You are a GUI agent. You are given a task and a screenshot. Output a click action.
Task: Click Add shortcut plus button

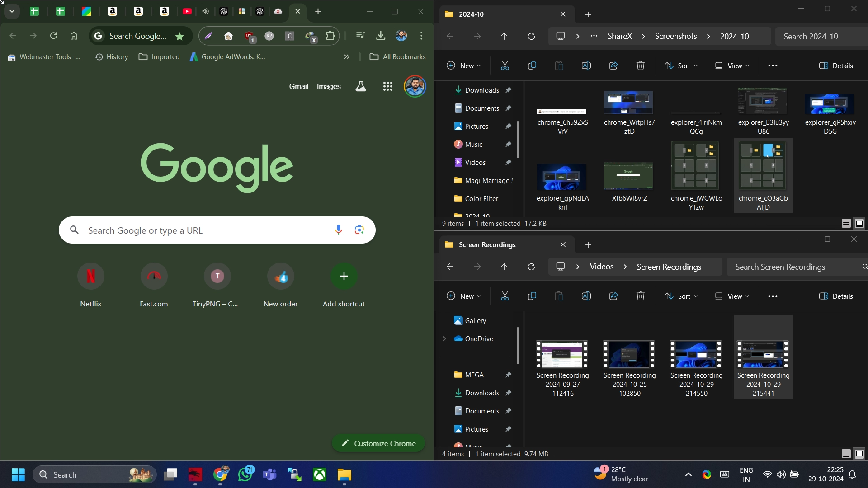coord(344,276)
